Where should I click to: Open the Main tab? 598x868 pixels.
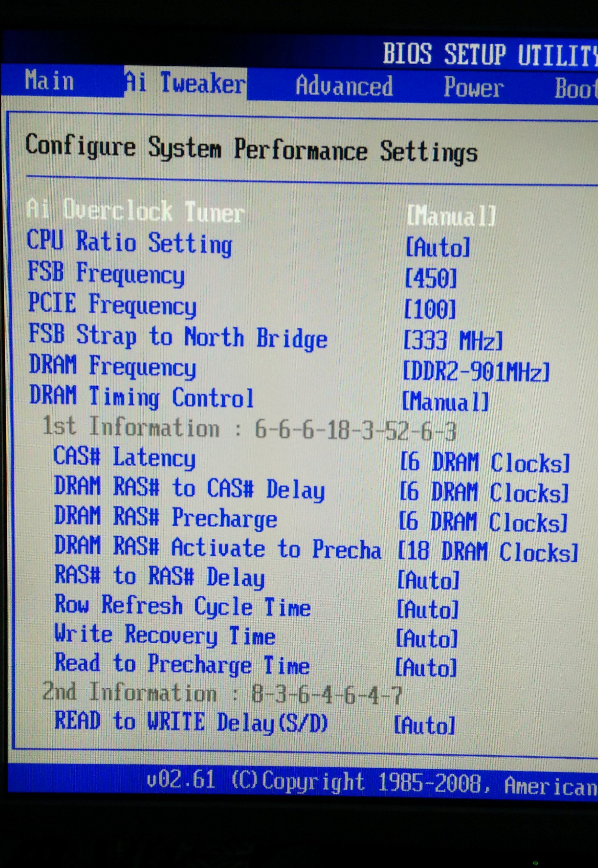[49, 80]
